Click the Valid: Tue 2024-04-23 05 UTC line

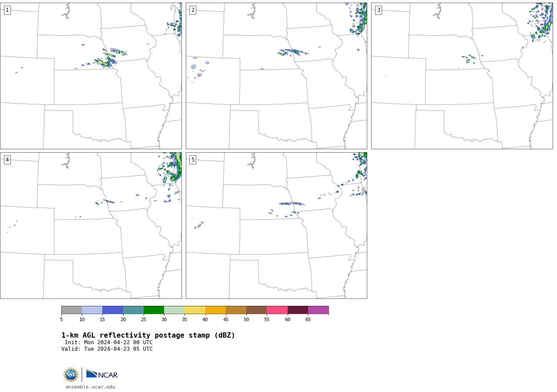pyautogui.click(x=107, y=349)
